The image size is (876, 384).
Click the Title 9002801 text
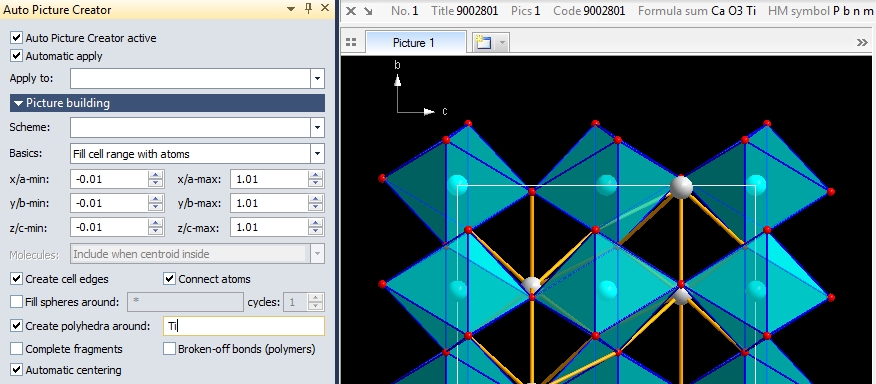pyautogui.click(x=465, y=11)
